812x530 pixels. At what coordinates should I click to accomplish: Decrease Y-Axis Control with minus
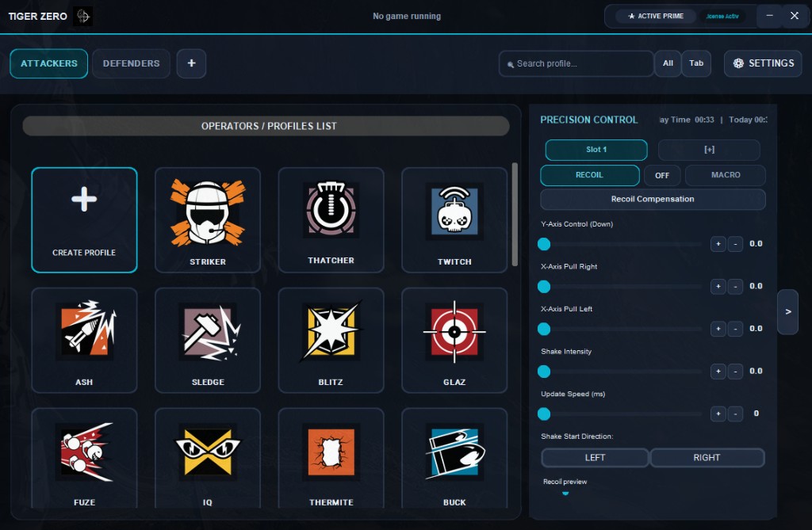point(735,244)
